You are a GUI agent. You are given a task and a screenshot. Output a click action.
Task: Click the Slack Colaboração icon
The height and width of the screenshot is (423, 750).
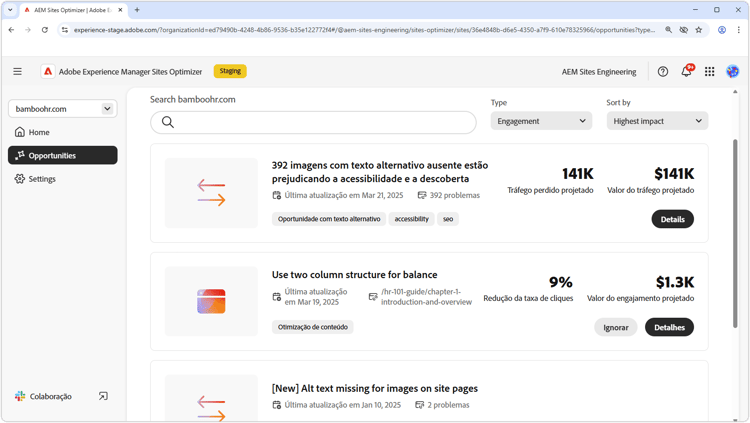20,396
